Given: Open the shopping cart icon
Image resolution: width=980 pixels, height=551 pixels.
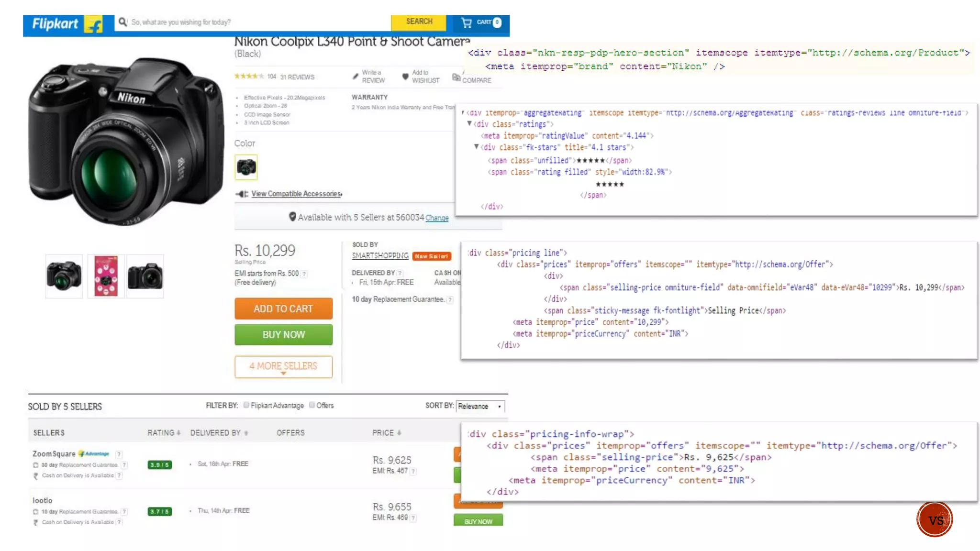Looking at the screenshot, I should coord(467,22).
